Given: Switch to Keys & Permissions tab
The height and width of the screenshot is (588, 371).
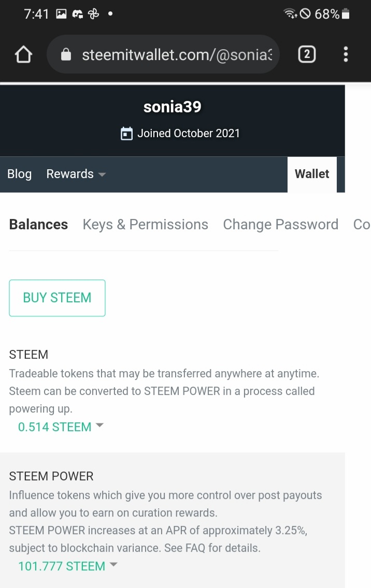Looking at the screenshot, I should (x=146, y=224).
